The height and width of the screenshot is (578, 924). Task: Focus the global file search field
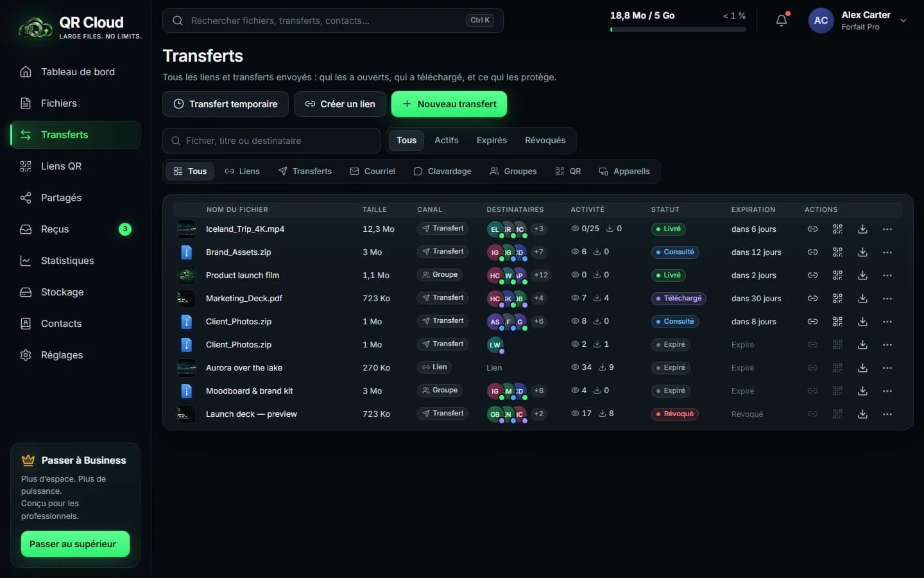(x=333, y=21)
